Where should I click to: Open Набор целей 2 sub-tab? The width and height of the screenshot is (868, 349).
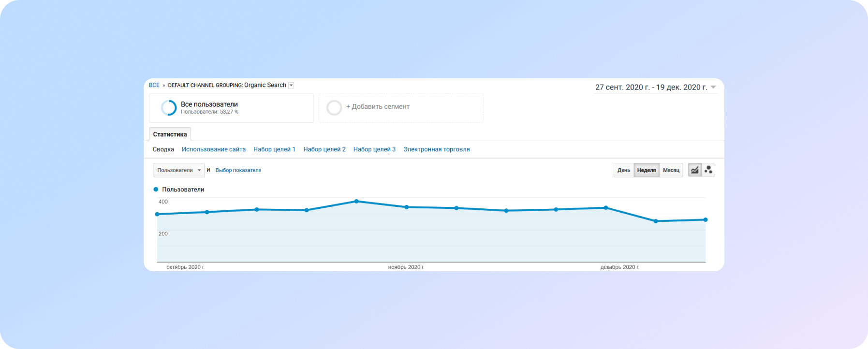click(324, 149)
